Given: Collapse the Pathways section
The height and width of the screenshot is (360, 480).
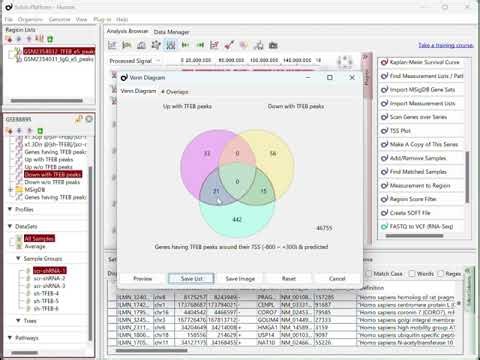Looking at the screenshot, I should pyautogui.click(x=10, y=337).
